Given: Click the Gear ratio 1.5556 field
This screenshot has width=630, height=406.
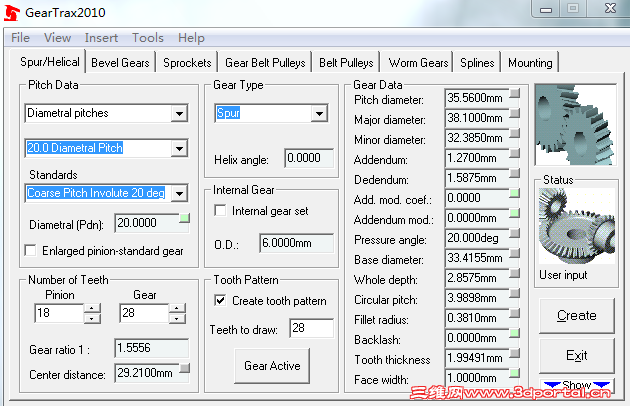Looking at the screenshot, I should [x=151, y=348].
